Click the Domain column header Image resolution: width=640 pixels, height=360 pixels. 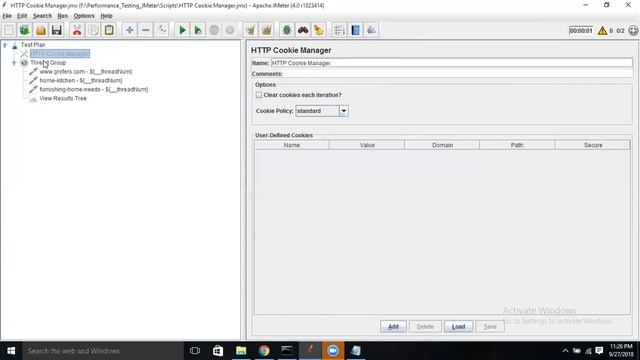point(442,145)
